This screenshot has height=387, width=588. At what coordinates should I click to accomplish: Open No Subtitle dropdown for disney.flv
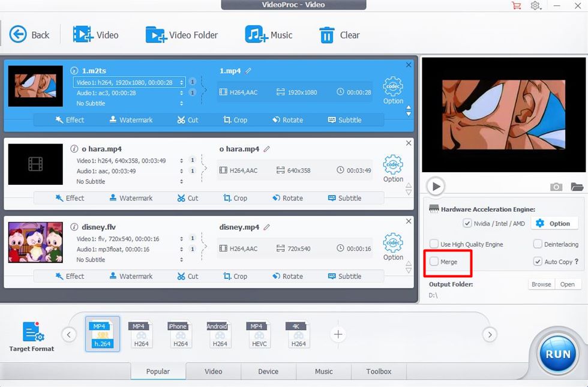click(181, 259)
